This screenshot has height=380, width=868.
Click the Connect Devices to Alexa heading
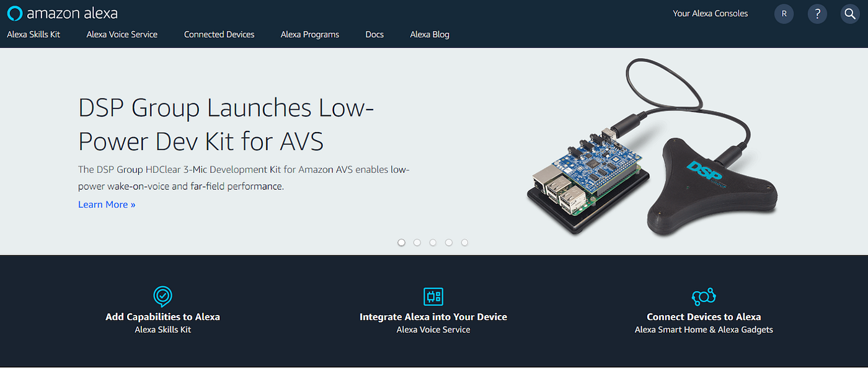[x=704, y=317]
